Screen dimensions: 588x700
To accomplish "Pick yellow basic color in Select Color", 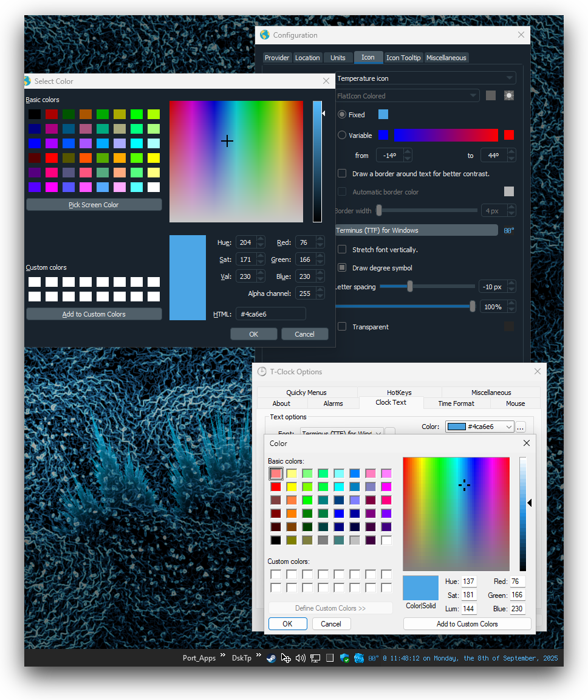I will tap(154, 158).
